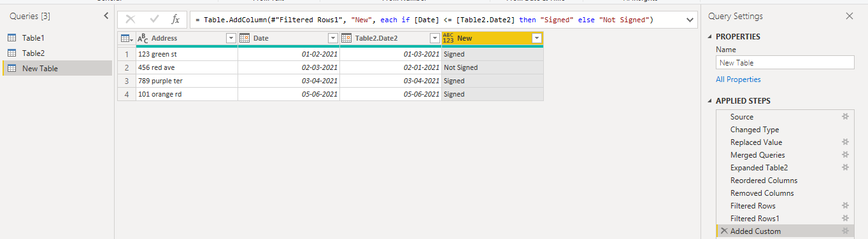Open Table2.Date2 column filter dropdown

(x=434, y=39)
